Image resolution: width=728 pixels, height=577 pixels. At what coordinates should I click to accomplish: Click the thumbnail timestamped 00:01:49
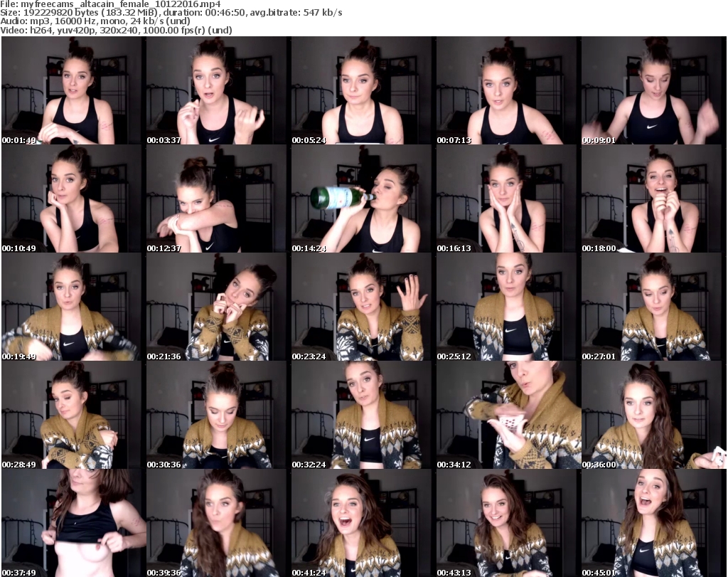pyautogui.click(x=73, y=91)
